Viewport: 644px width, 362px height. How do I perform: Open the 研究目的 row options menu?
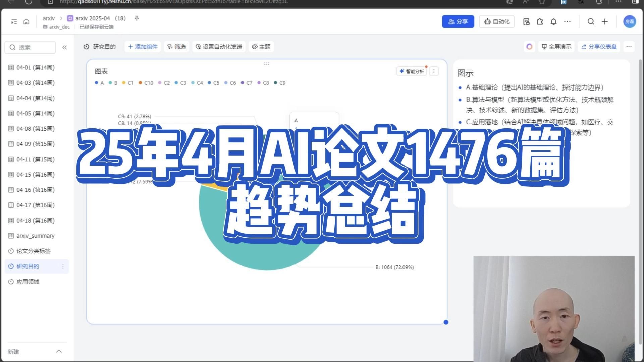(x=63, y=266)
